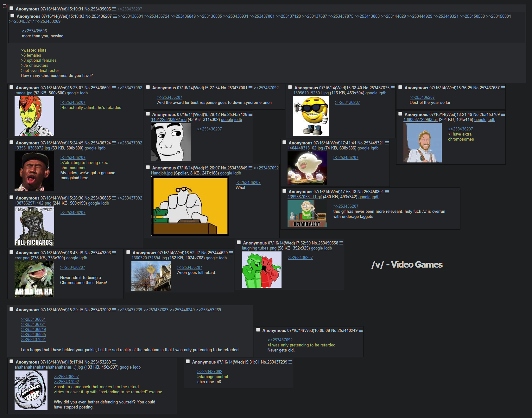Open post menu icon for No.253437687
Viewport: 532px width, 418px height.
pyautogui.click(x=503, y=88)
